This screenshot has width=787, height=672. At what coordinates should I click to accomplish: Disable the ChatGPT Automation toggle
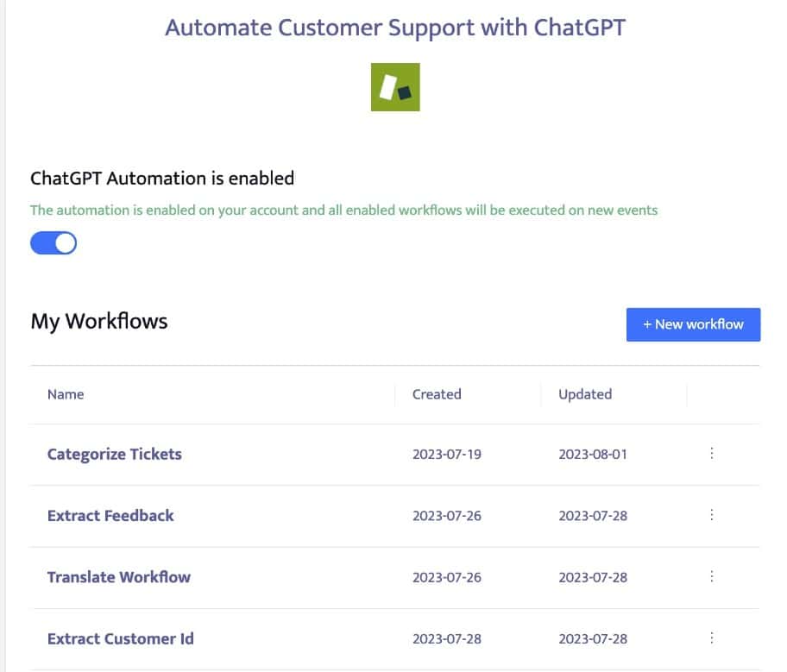54,243
